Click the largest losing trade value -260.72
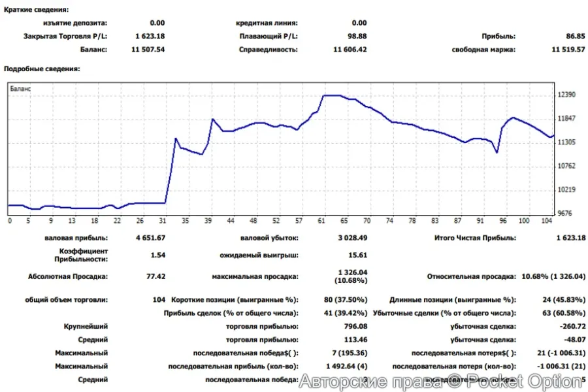588x392 pixels. coord(573,326)
